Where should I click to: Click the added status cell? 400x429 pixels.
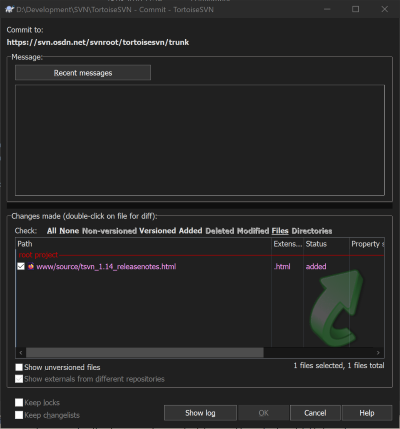[x=316, y=266]
